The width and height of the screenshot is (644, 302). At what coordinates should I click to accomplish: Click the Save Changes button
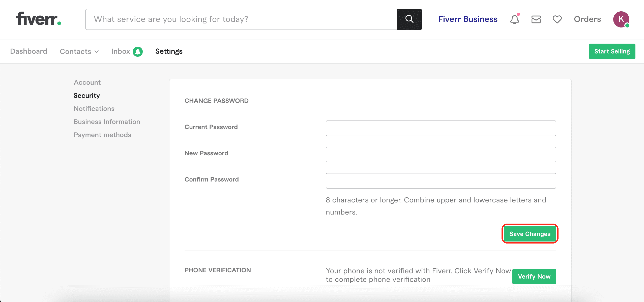point(530,234)
